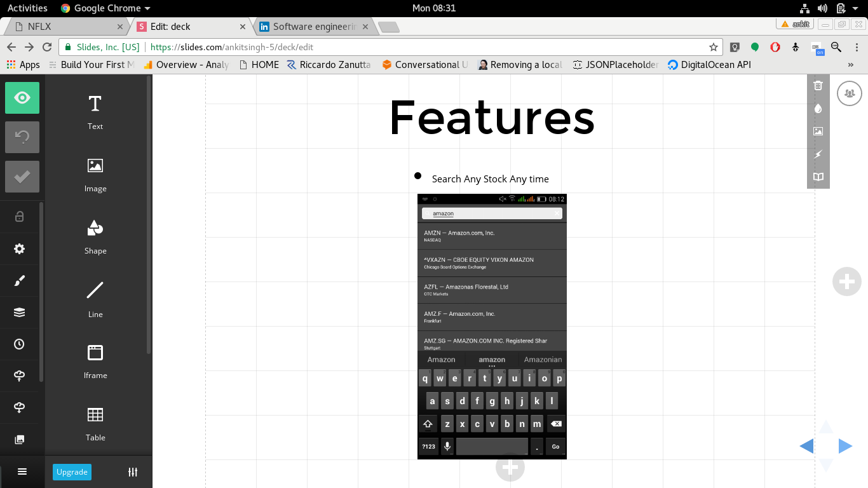This screenshot has height=488, width=868.
Task: Click browser Back button
Action: click(x=11, y=47)
